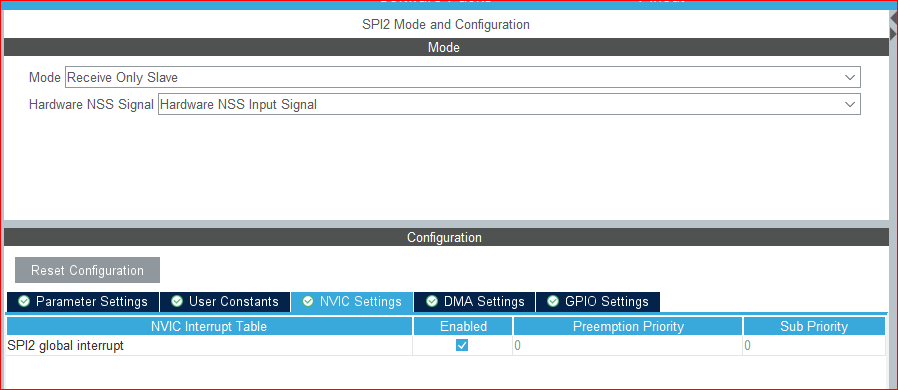Viewport: 898px width, 390px height.
Task: Open the User Constants tab
Action: click(x=225, y=301)
